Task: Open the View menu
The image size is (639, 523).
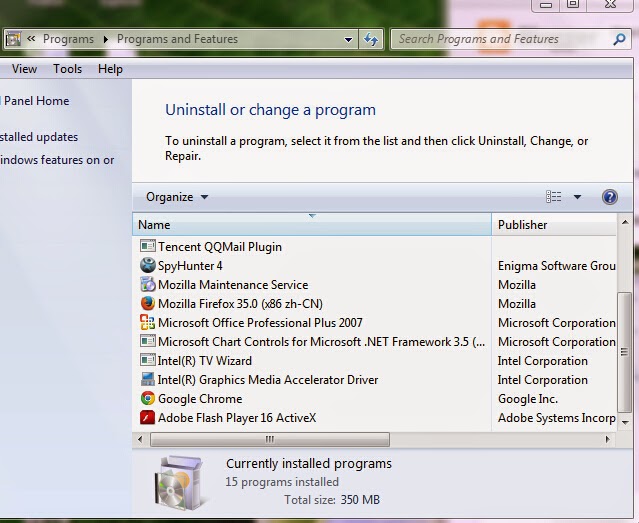Action: [24, 69]
